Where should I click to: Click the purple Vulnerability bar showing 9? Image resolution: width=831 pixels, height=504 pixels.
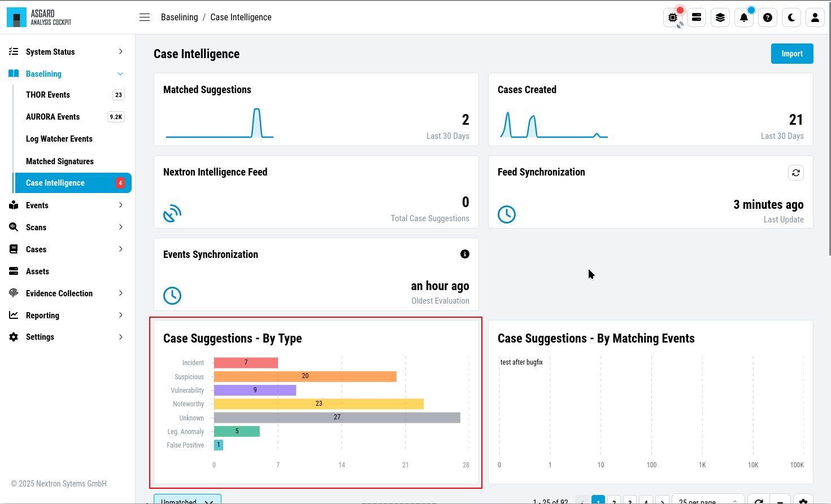click(255, 390)
